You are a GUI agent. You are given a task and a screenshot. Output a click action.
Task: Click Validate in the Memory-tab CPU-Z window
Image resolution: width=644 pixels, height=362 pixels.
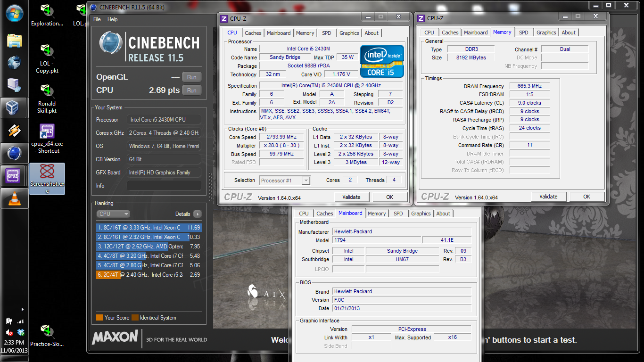548,197
